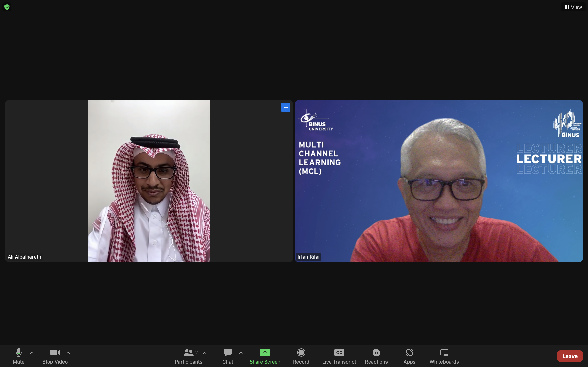Start recording with the Record button
Screen dimensions: 588x367
[x=301, y=356]
